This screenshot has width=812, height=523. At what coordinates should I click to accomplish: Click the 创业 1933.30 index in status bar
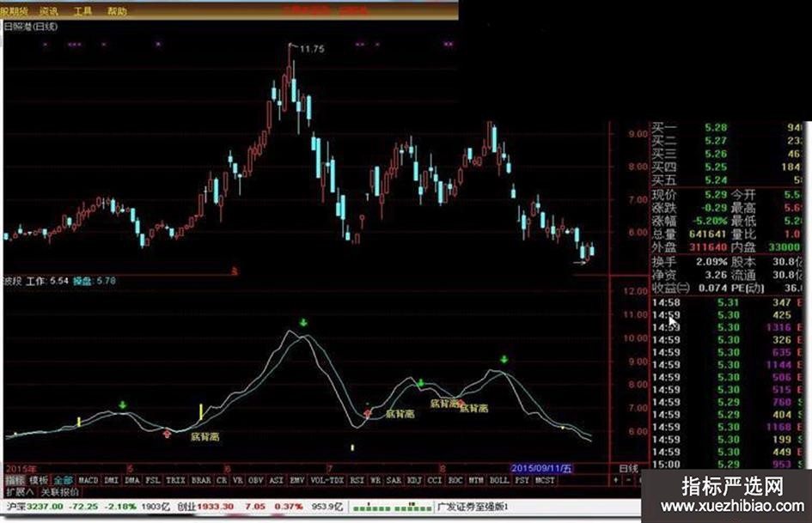pos(205,507)
